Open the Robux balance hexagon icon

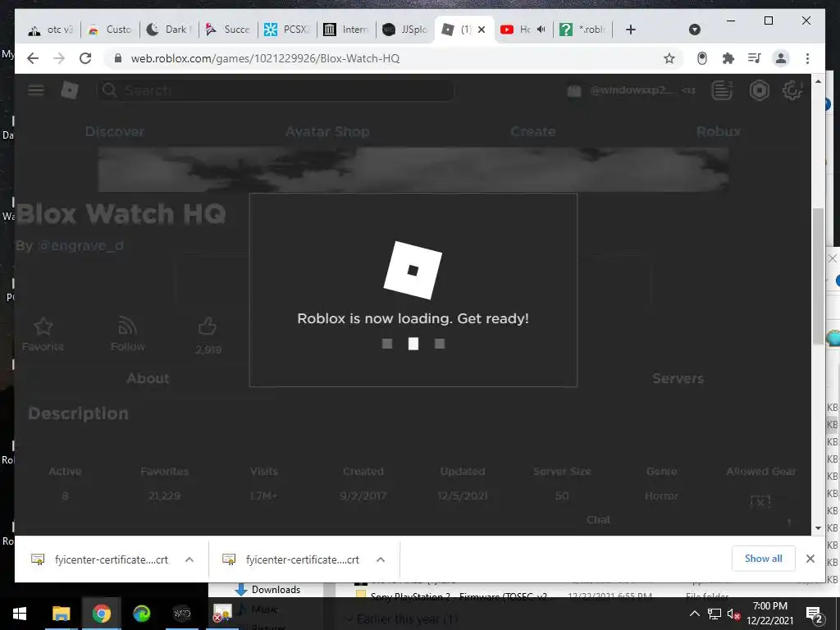[759, 90]
